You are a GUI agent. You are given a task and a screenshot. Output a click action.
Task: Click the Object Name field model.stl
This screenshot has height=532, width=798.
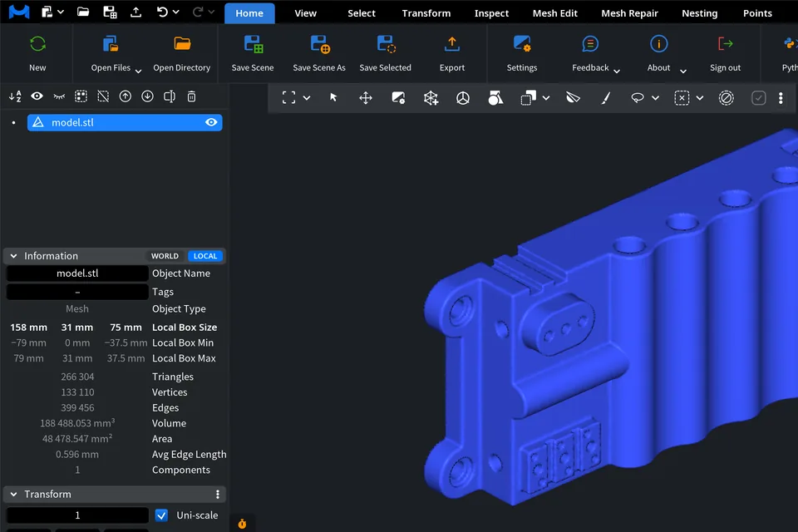(x=77, y=273)
